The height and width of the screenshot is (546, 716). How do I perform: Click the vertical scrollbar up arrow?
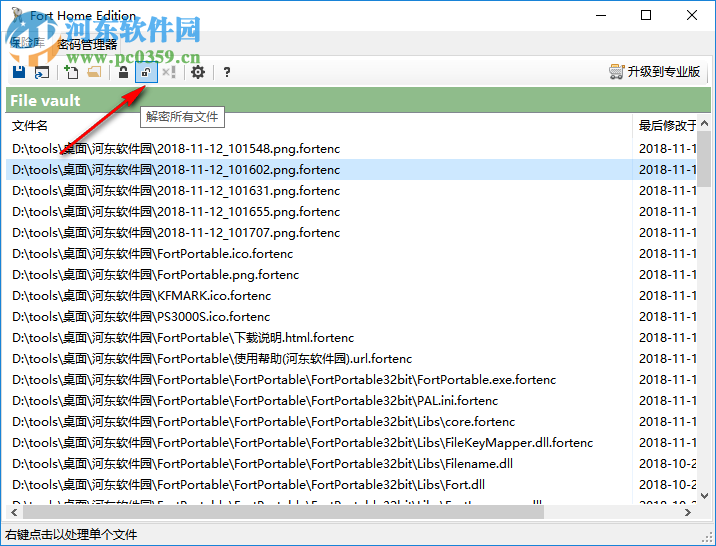tap(704, 123)
